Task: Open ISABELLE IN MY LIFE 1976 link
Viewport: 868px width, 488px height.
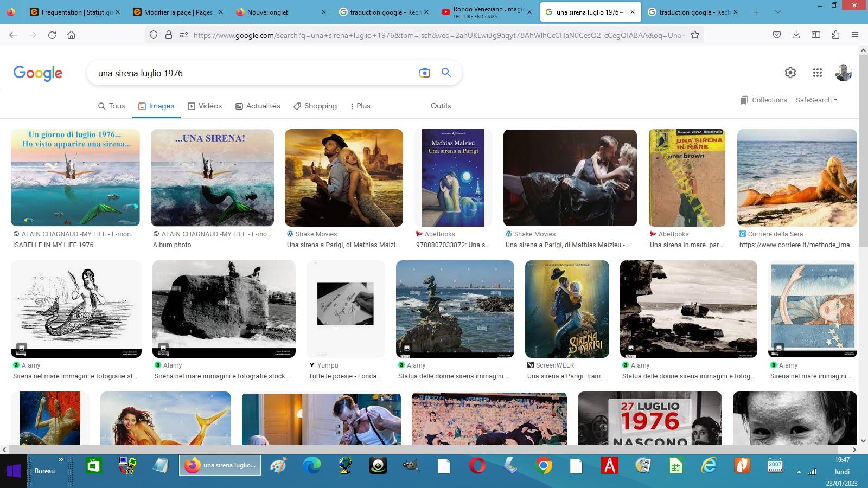Action: click(53, 245)
